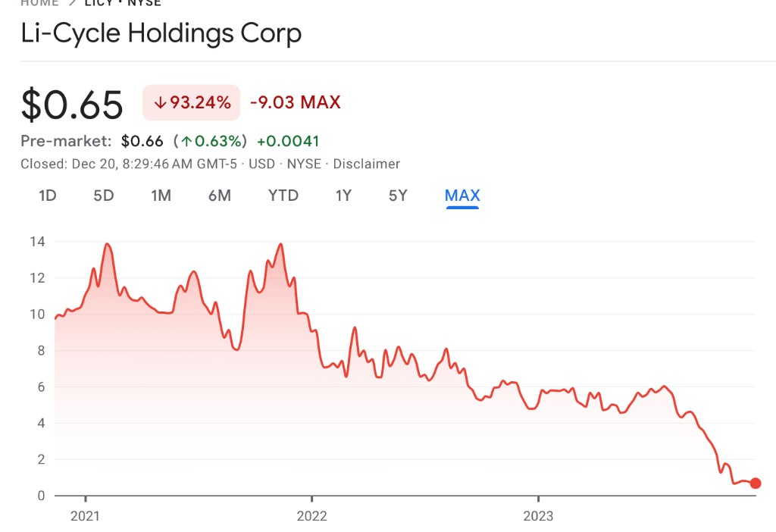776x532 pixels.
Task: Click the active MAX range tab
Action: [x=462, y=196]
